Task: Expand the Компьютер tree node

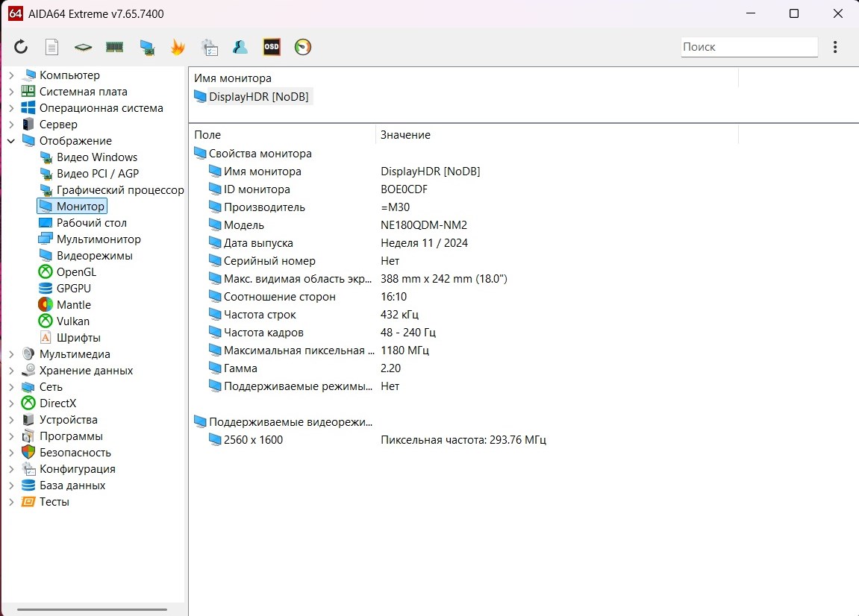Action: point(11,75)
